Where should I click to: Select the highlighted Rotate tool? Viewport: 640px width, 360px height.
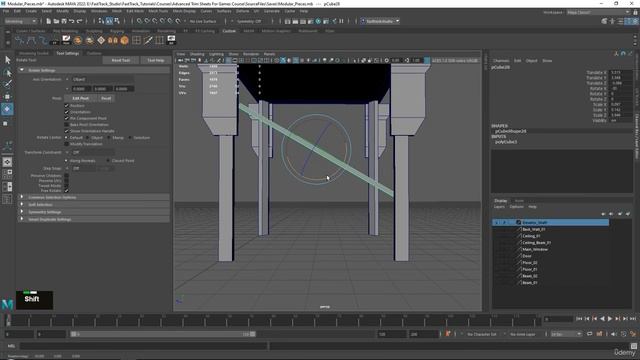7,109
